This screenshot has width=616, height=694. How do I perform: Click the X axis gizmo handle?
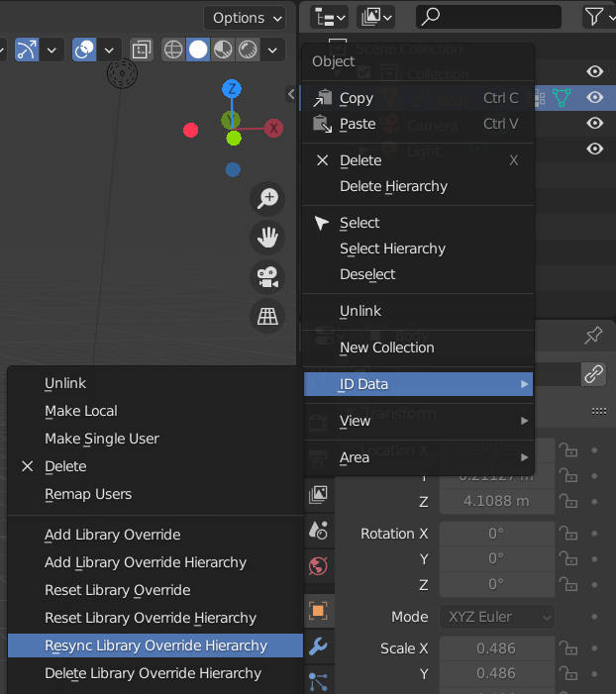click(x=273, y=129)
